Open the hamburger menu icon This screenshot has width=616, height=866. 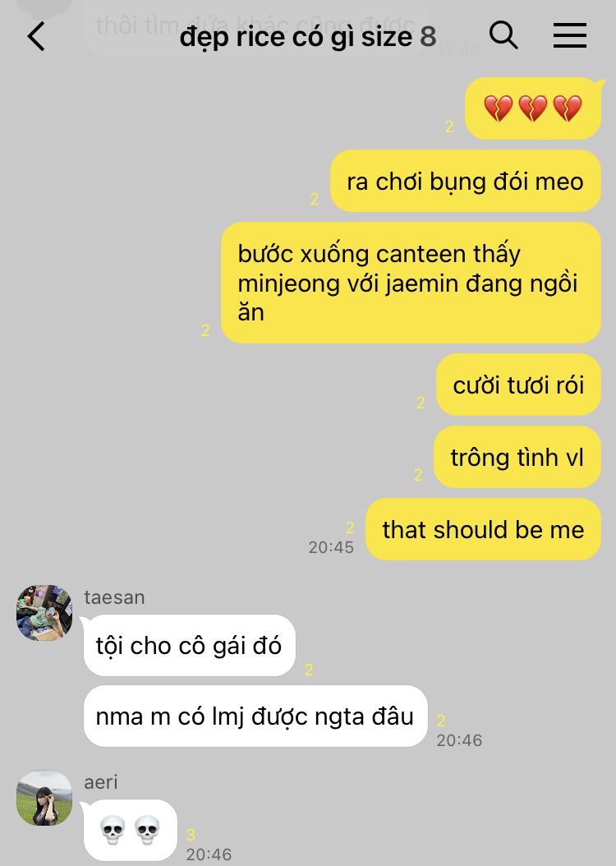(570, 36)
